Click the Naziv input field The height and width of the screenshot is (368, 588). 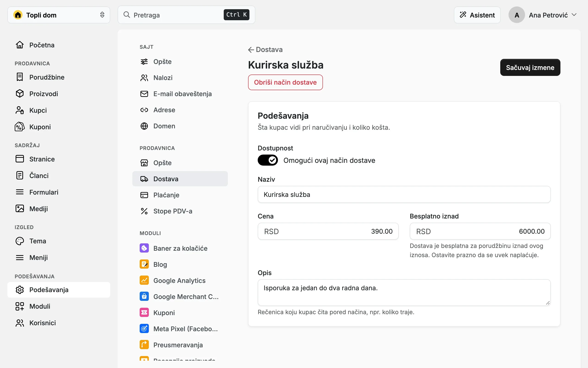click(x=404, y=195)
